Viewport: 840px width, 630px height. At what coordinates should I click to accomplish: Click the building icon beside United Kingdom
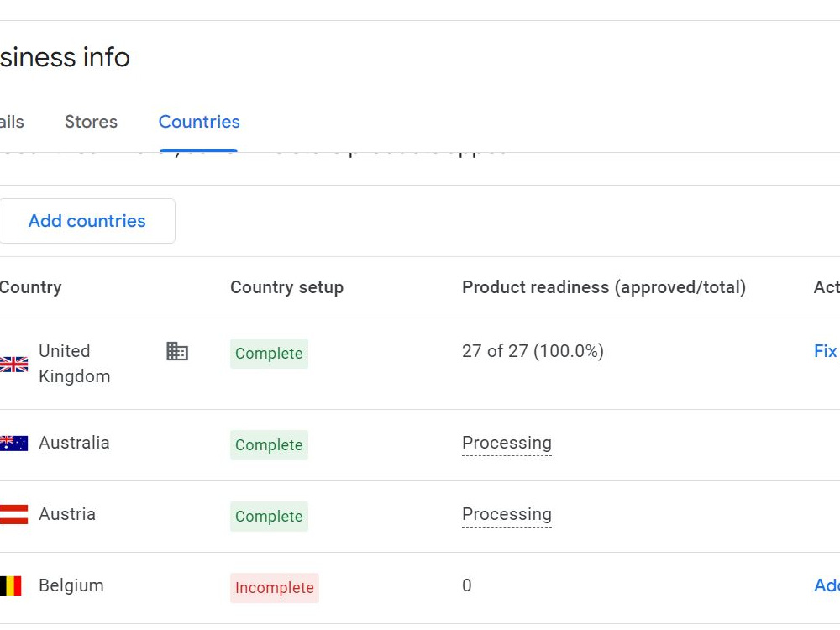point(177,351)
